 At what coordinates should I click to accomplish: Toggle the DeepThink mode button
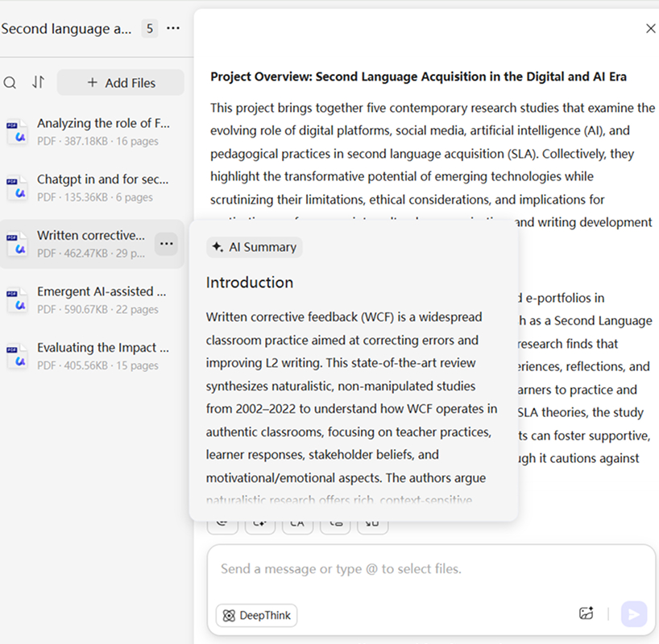pos(256,615)
